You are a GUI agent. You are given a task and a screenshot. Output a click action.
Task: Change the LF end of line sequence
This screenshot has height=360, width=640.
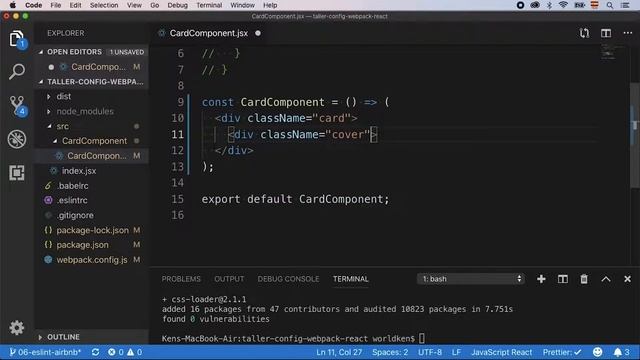click(456, 352)
